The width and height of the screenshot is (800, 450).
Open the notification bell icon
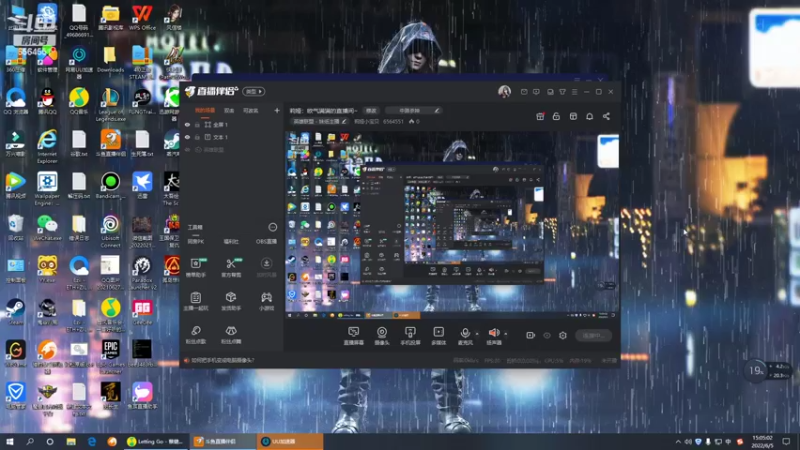point(589,116)
